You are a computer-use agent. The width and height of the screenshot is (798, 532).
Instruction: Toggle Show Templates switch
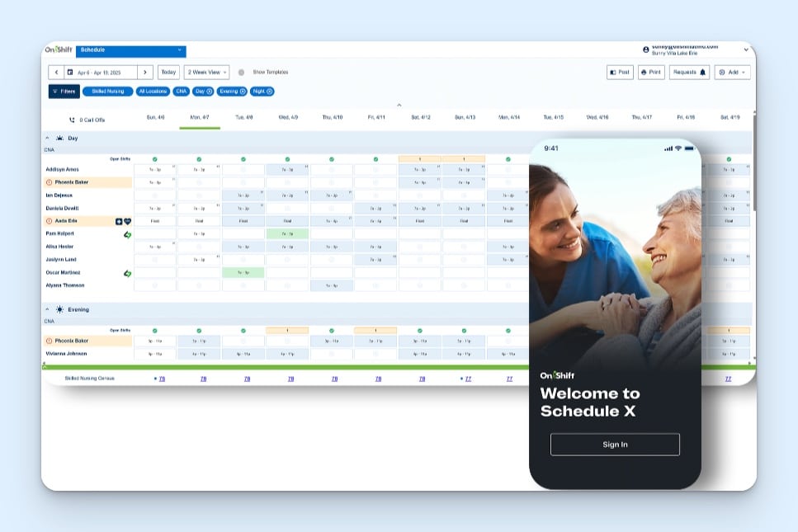click(241, 73)
